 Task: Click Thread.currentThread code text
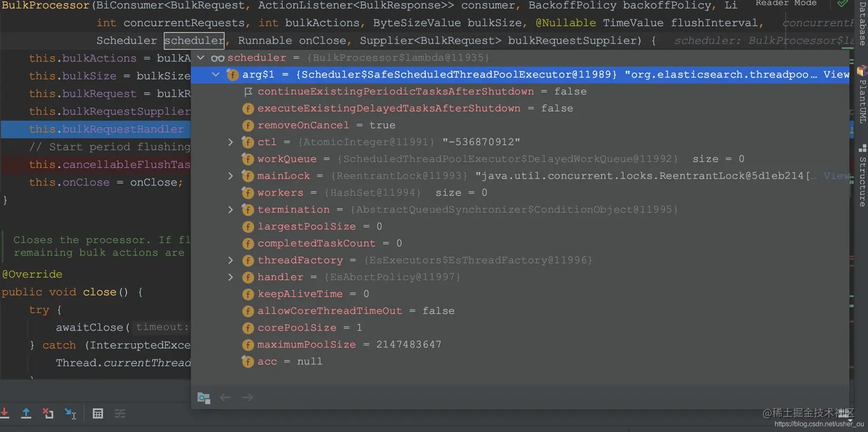(x=123, y=363)
